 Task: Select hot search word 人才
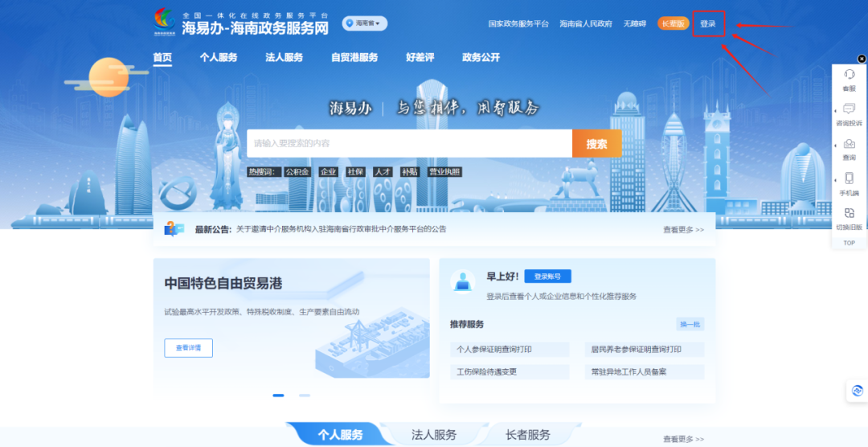coord(382,172)
